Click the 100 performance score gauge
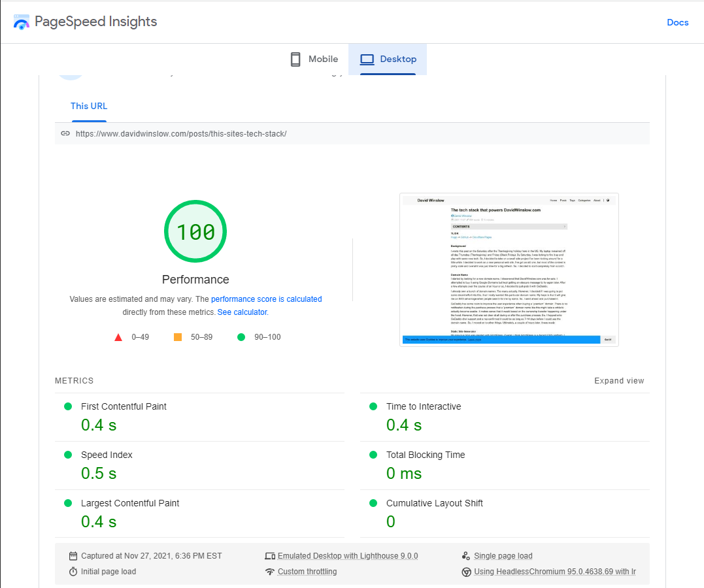Screen dimensions: 704x588 (195, 232)
